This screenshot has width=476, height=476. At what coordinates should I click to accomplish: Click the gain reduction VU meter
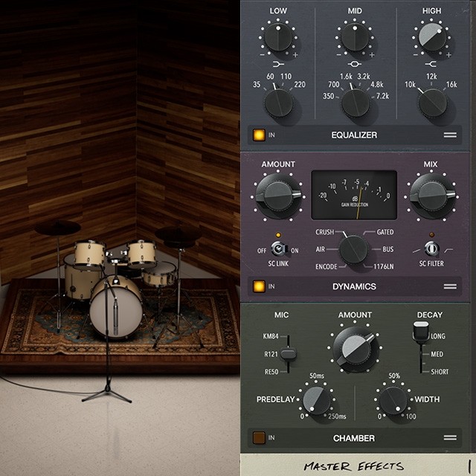354,195
